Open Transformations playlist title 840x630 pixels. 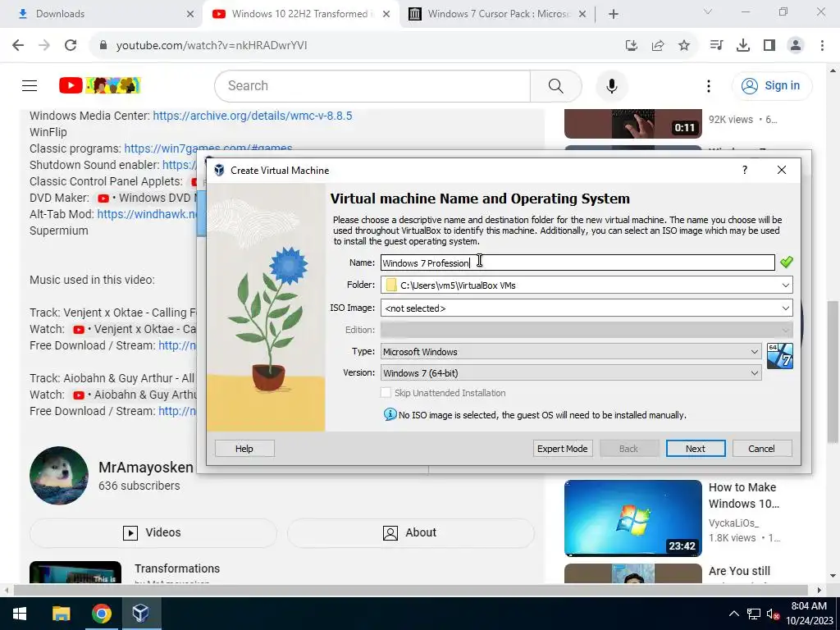[x=177, y=568]
